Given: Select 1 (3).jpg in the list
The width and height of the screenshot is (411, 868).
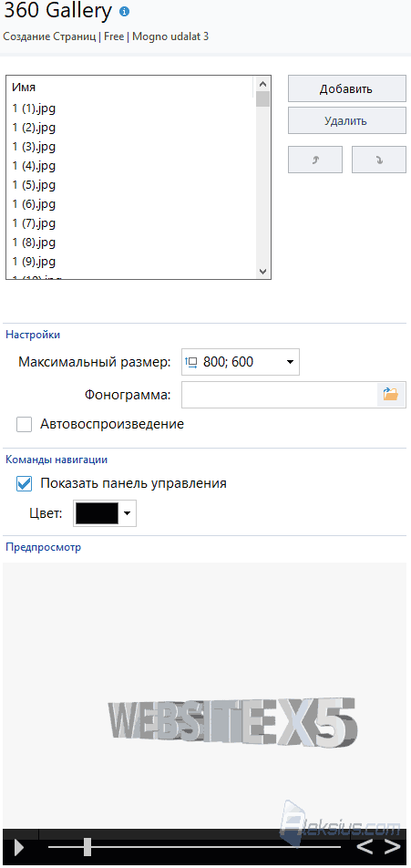Looking at the screenshot, I should click(x=35, y=147).
